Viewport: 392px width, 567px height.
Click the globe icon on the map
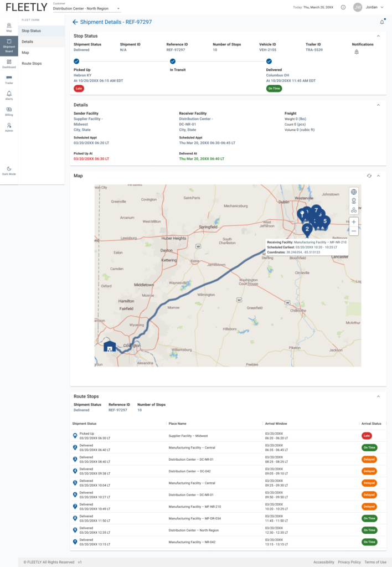354,192
